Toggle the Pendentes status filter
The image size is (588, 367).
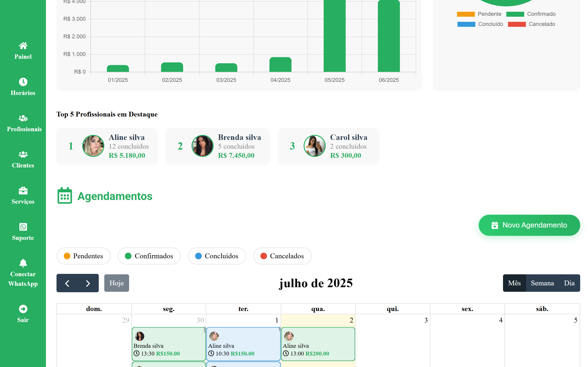pyautogui.click(x=83, y=256)
